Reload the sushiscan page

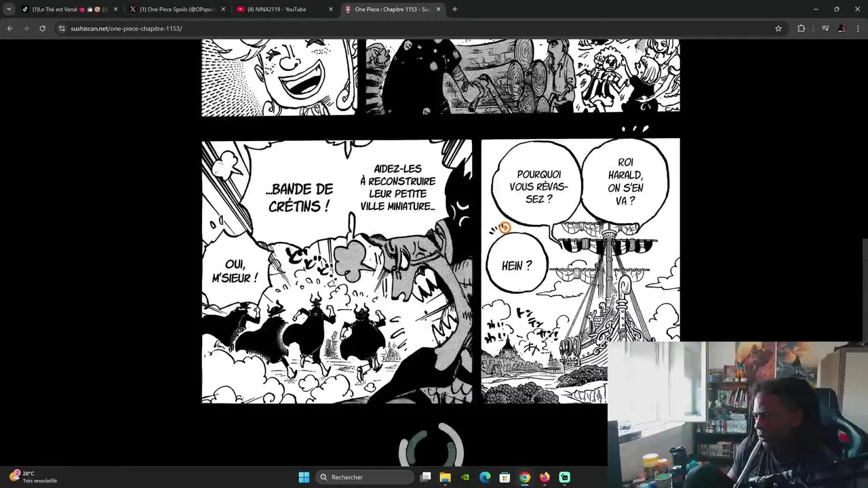[42, 28]
